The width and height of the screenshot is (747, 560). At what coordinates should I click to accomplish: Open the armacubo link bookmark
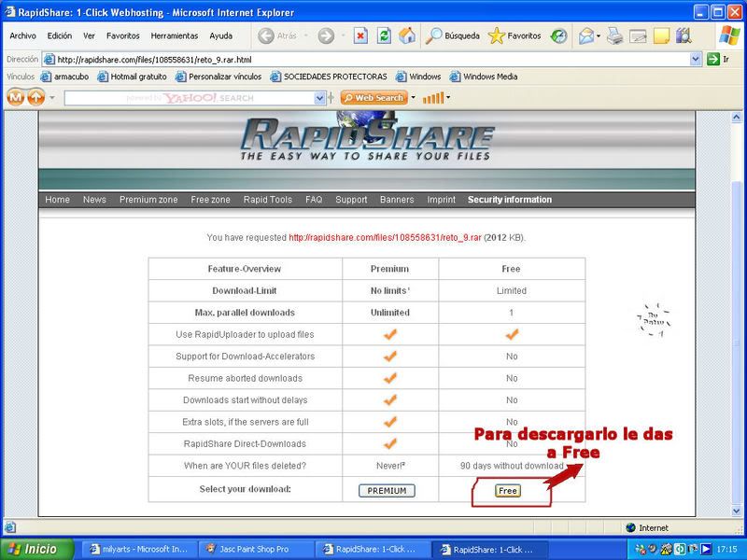pos(64,77)
